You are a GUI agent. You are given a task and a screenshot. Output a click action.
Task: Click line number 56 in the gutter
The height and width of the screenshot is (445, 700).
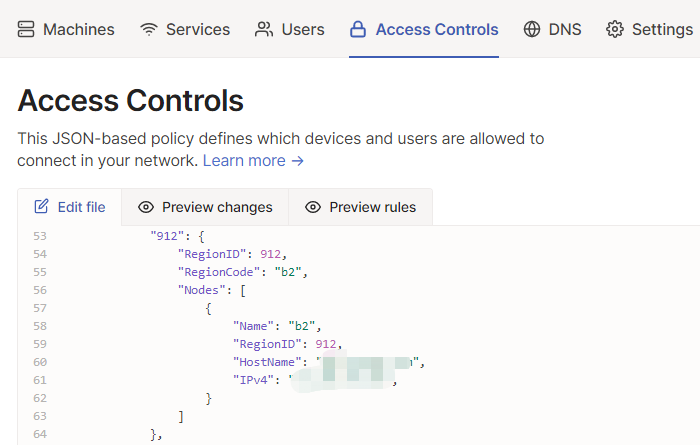coord(40,291)
